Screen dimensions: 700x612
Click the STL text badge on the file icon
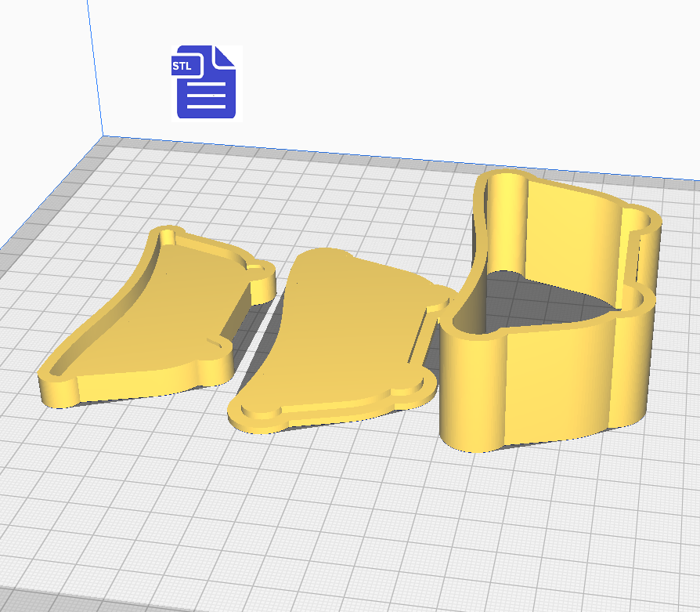[182, 66]
